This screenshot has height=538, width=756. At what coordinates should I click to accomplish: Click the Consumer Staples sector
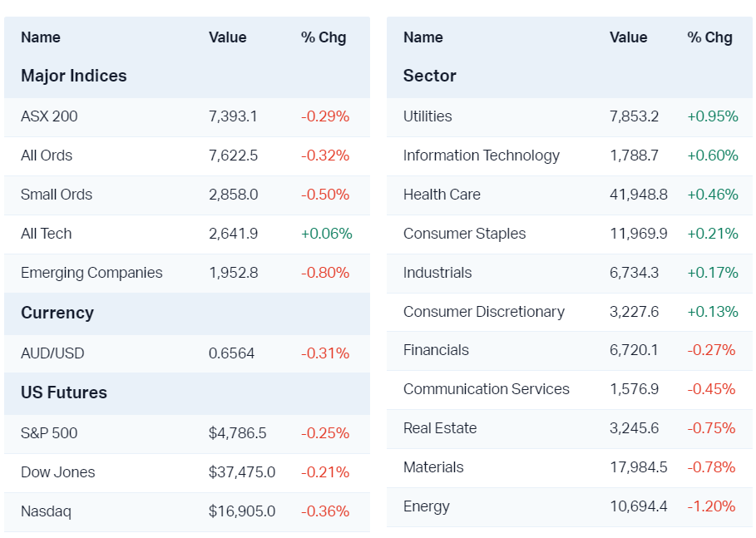pyautogui.click(x=464, y=234)
